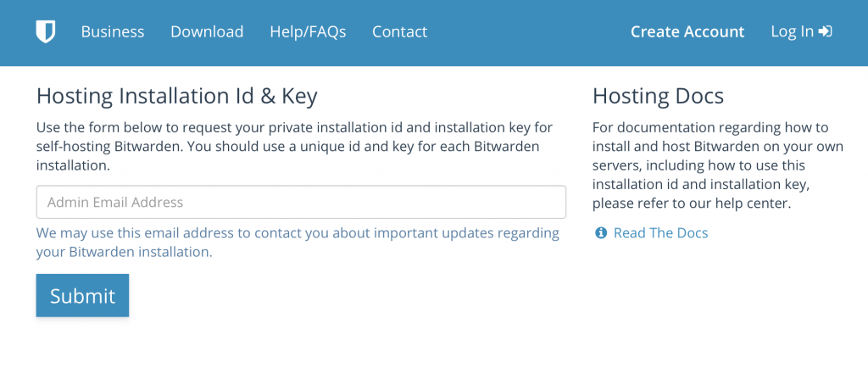
Task: Click the Create Account link
Action: [x=687, y=31]
